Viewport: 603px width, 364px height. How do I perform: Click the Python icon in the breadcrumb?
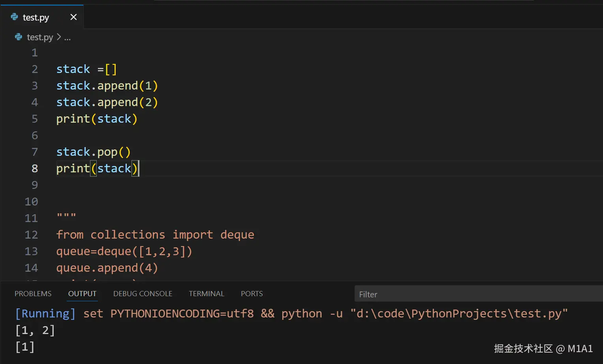[x=18, y=37]
